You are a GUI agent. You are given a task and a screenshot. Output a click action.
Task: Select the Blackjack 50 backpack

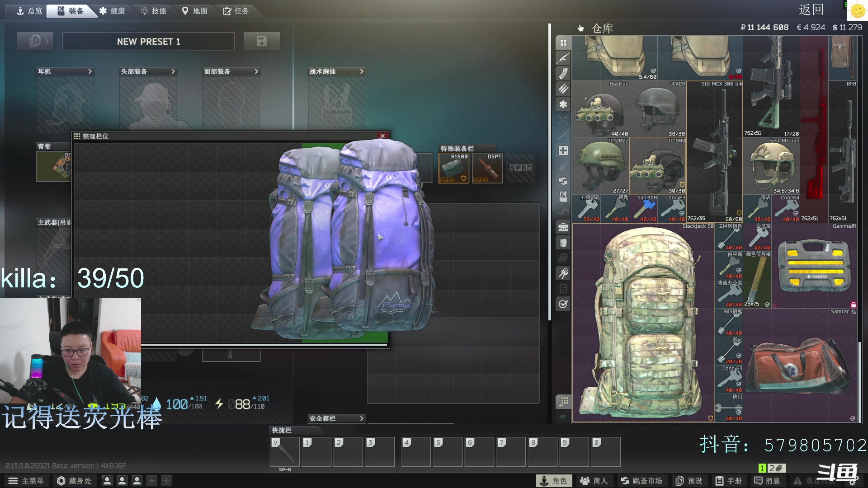coord(643,323)
